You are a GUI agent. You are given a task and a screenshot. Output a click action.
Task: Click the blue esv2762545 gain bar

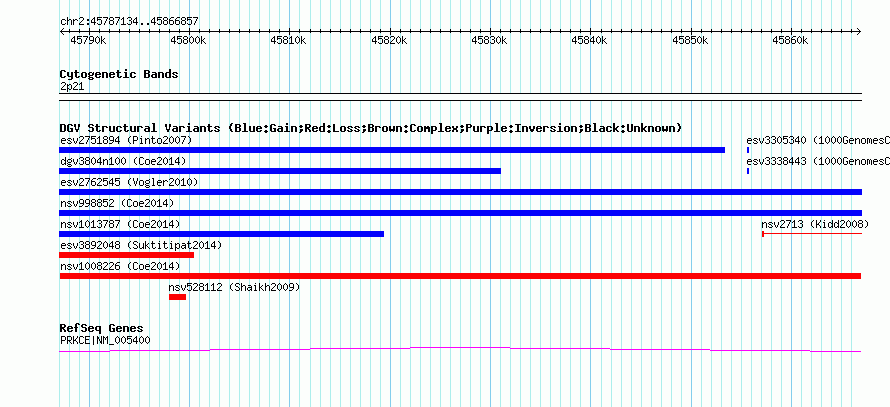coord(460,192)
